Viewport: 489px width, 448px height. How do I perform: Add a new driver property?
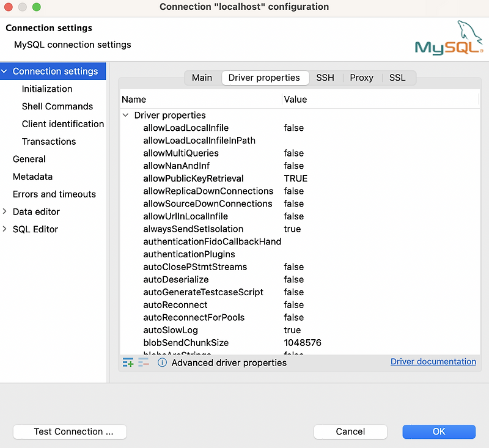click(128, 362)
